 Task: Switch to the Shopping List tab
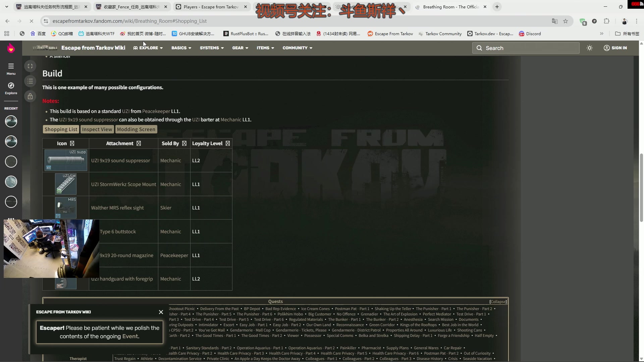pos(61,129)
